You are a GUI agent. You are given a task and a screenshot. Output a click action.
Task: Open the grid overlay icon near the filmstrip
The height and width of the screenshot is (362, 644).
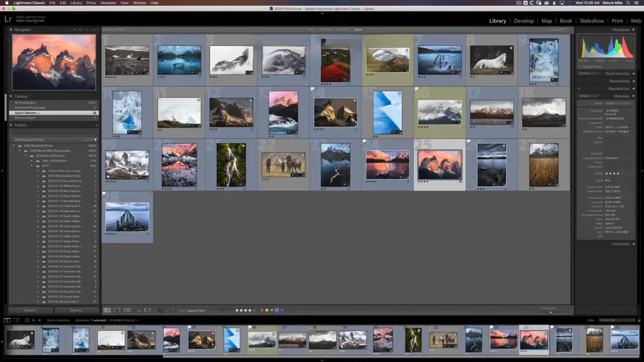tap(27, 320)
